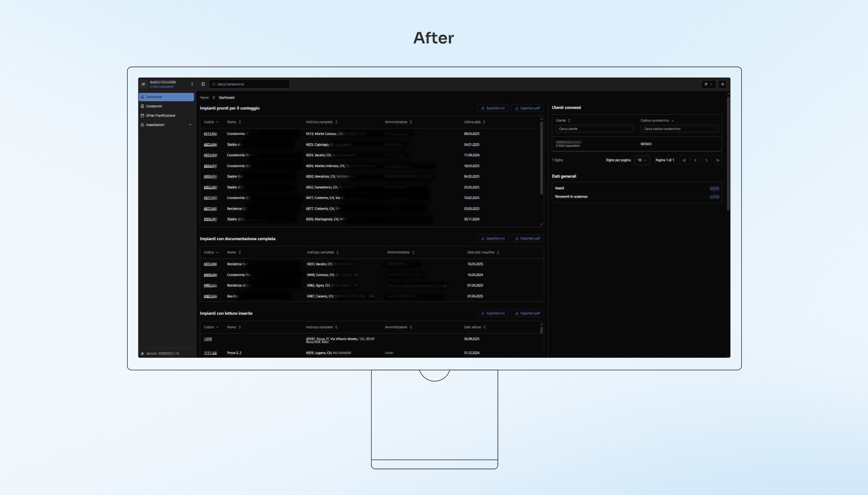Sort Utenti connessi by Utente column
This screenshot has height=495, width=868.
563,121
